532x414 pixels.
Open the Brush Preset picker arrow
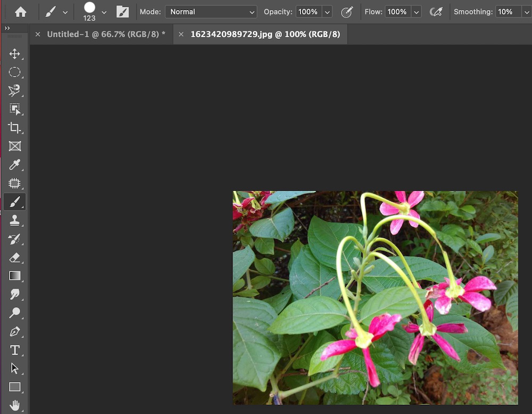[x=104, y=12]
